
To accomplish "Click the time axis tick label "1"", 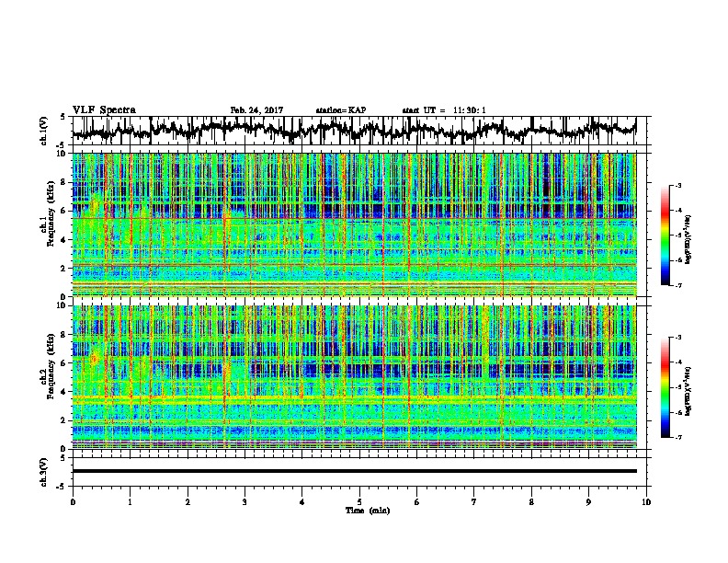I will coord(130,502).
